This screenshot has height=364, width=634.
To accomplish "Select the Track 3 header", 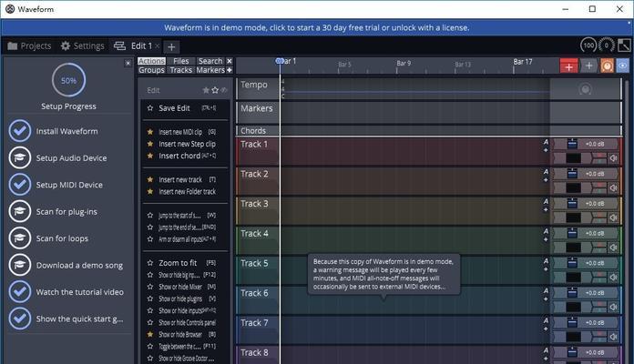I will tap(258, 210).
